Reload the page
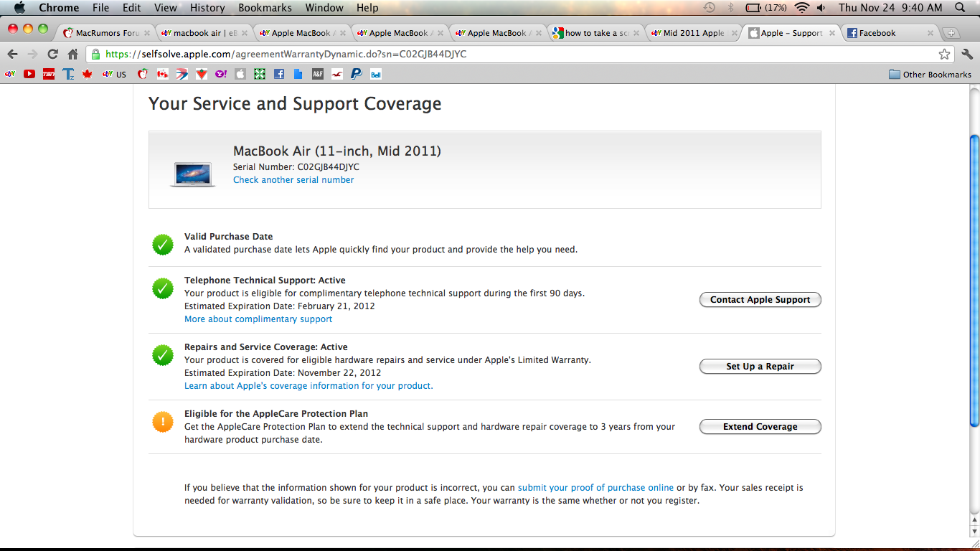 pos(52,54)
